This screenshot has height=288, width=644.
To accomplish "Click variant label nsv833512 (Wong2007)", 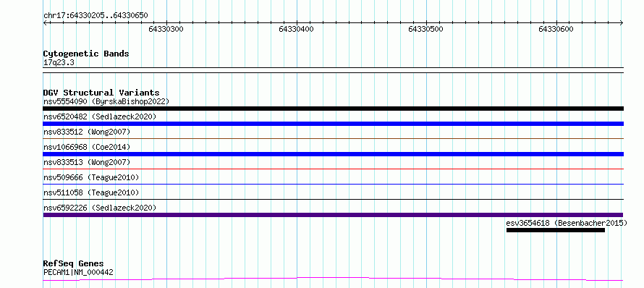I will click(x=87, y=132).
